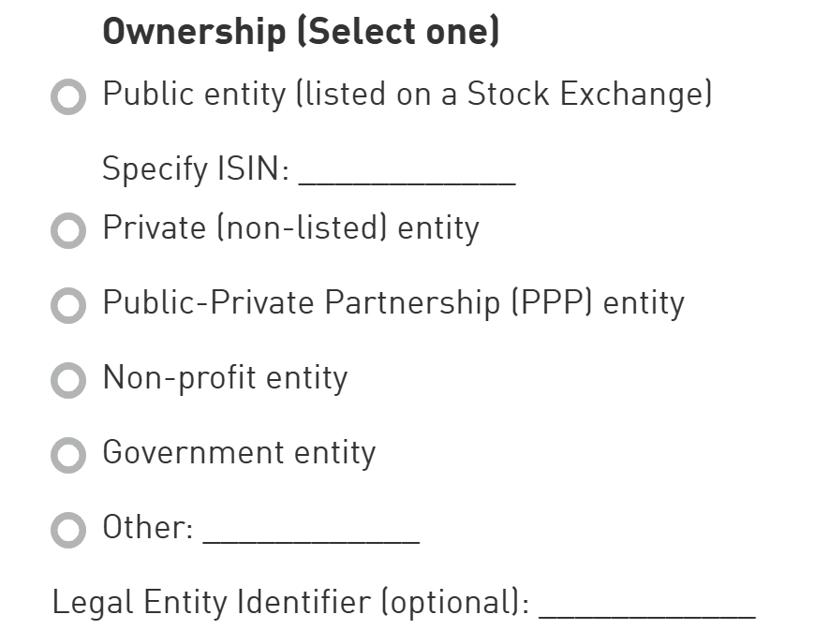Focus the Legal Entity Identifier blank field
This screenshot has height=644, width=829.
(647, 605)
